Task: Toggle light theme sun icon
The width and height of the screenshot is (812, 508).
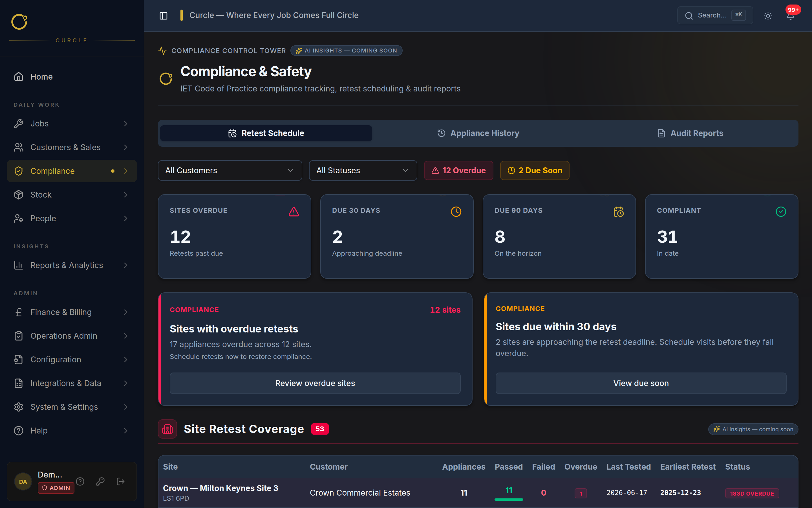Action: point(768,16)
